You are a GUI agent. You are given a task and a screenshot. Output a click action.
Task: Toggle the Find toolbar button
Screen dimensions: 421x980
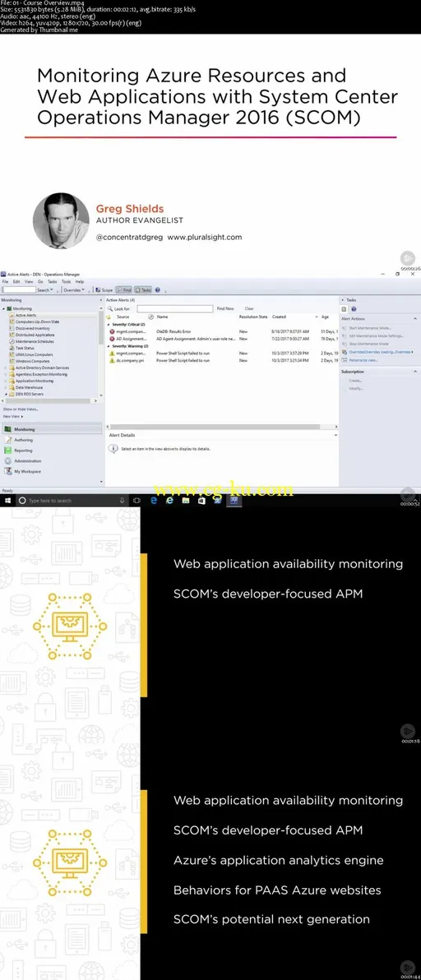click(x=123, y=290)
